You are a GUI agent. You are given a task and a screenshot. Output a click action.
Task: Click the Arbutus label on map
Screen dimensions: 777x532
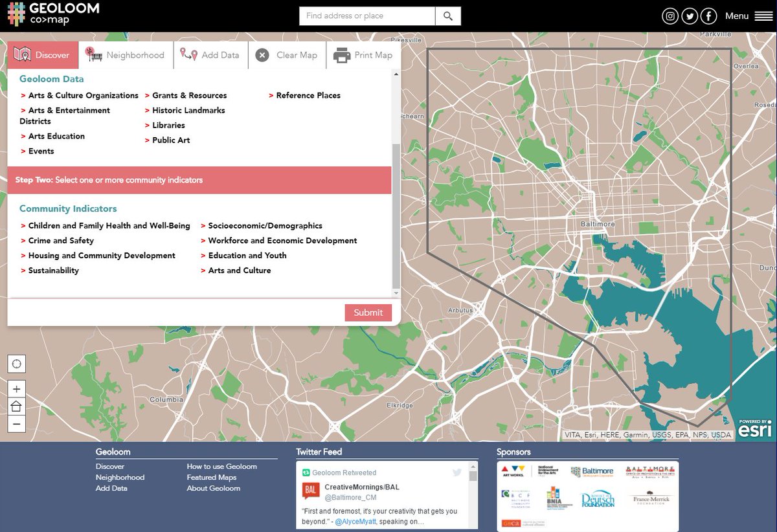(x=460, y=310)
